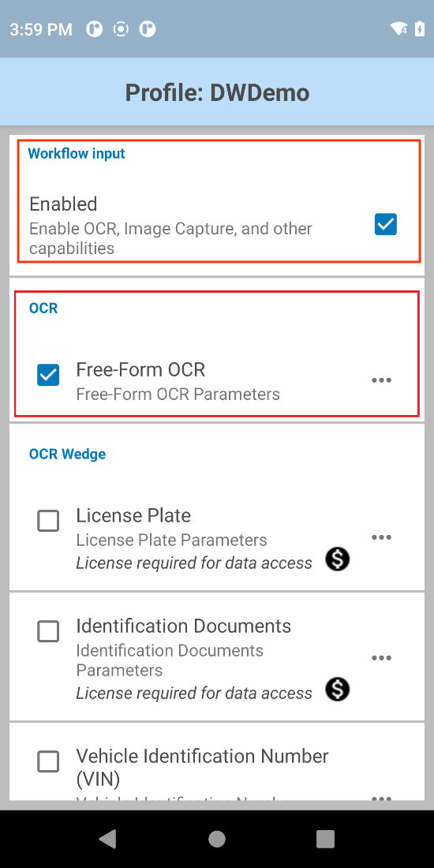Screen dimensions: 434x868
Task: Uncheck the Free-Form OCR checkbox
Action: pyautogui.click(x=49, y=375)
